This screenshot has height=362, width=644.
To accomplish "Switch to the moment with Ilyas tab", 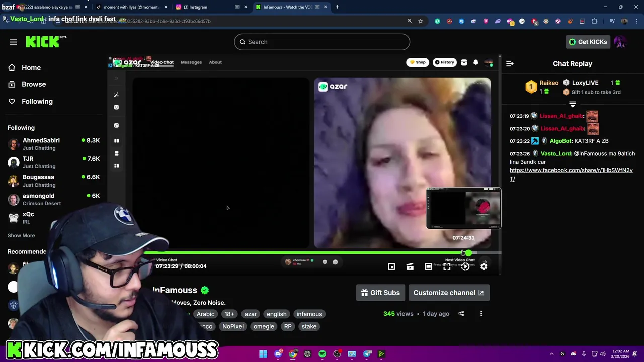I will (x=131, y=7).
